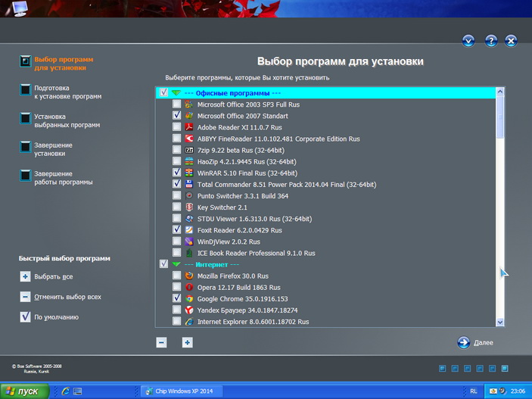Image resolution: width=532 pixels, height=399 pixels.
Task: Expand all groups with plus button
Action: point(187,342)
